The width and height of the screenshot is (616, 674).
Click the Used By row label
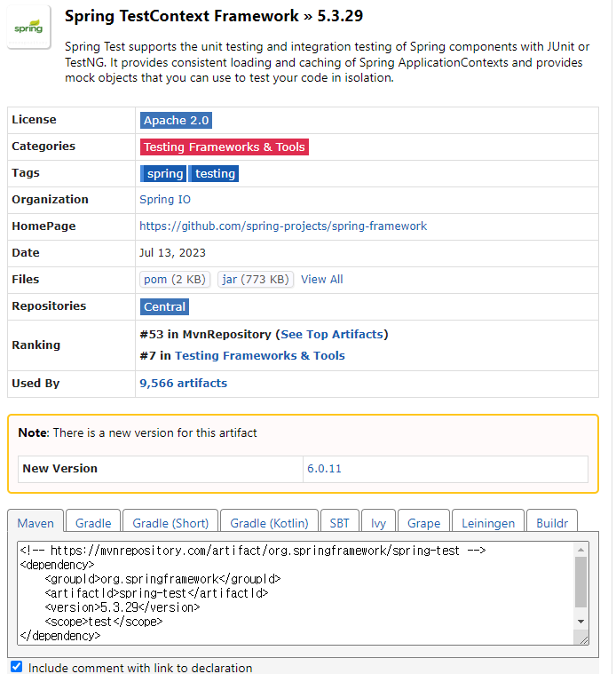[x=36, y=383]
